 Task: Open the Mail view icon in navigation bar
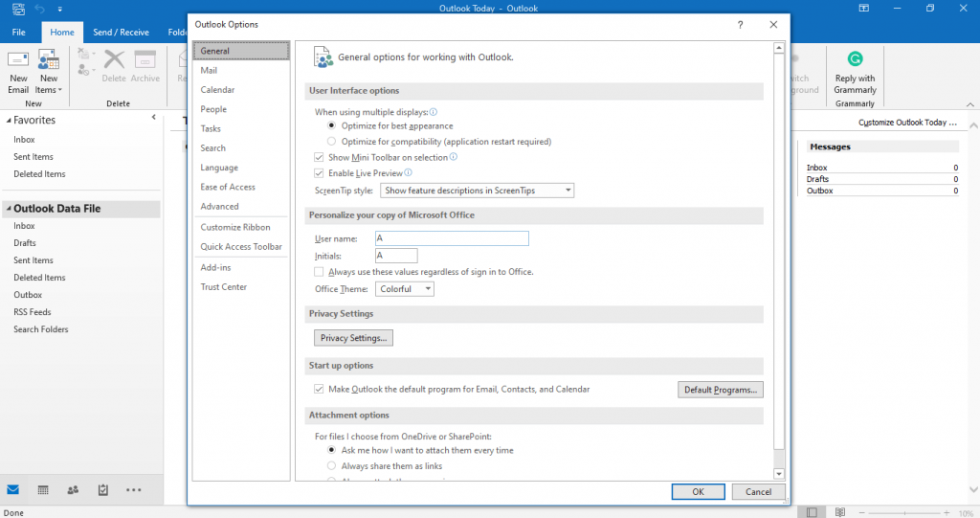[13, 490]
